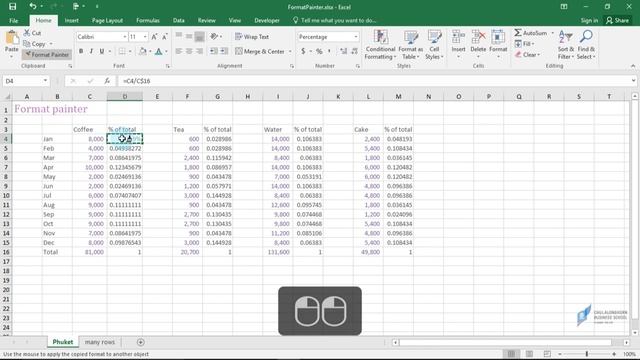Toggle Bottom Align
Image resolution: width=640 pixels, height=360 pixels.
click(199, 37)
